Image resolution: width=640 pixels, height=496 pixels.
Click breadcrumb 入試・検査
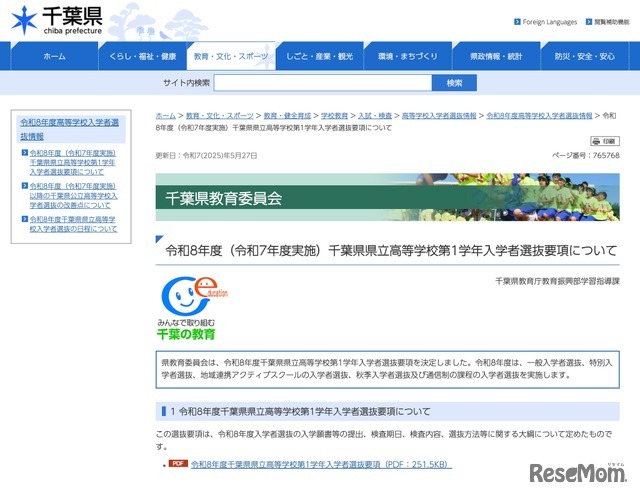(x=375, y=116)
